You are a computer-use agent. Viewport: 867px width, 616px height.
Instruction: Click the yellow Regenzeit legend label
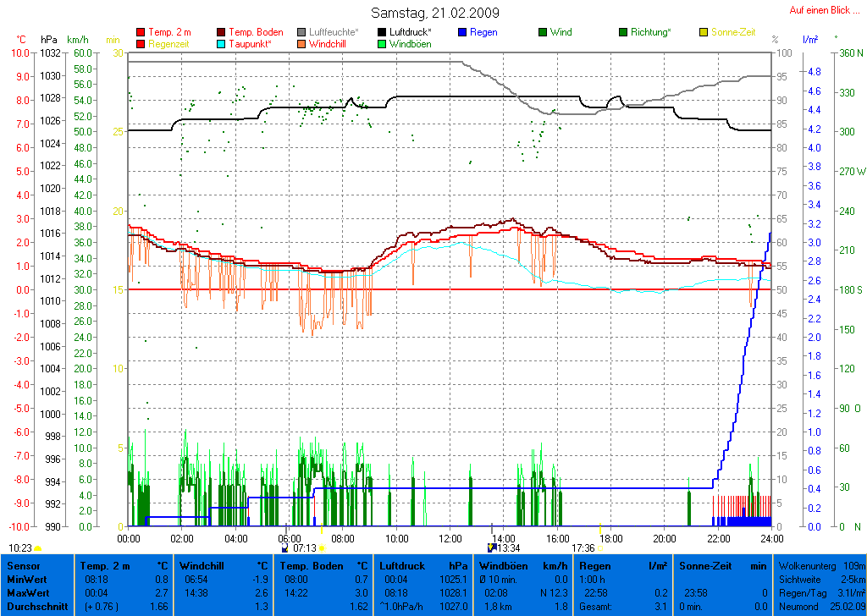(170, 43)
